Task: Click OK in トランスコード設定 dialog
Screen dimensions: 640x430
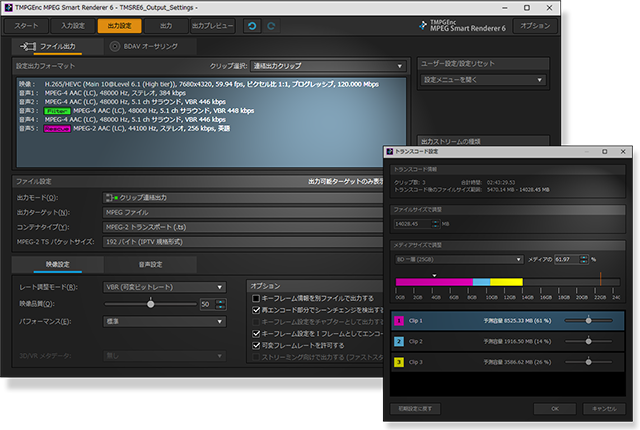Action: click(555, 408)
